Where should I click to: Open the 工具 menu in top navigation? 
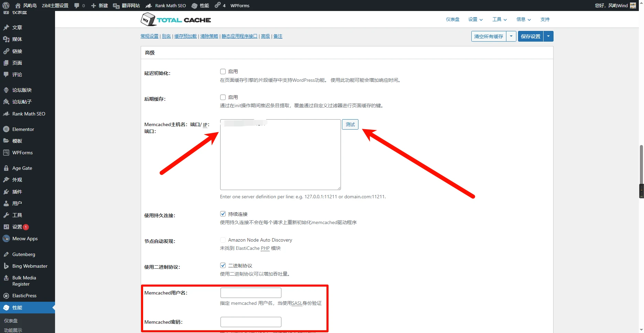(499, 20)
